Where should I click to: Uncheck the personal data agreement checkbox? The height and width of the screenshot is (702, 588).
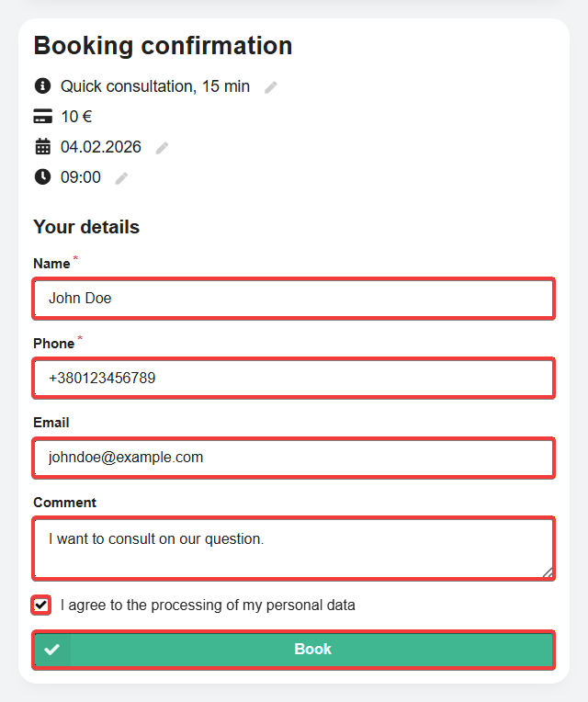tap(41, 606)
